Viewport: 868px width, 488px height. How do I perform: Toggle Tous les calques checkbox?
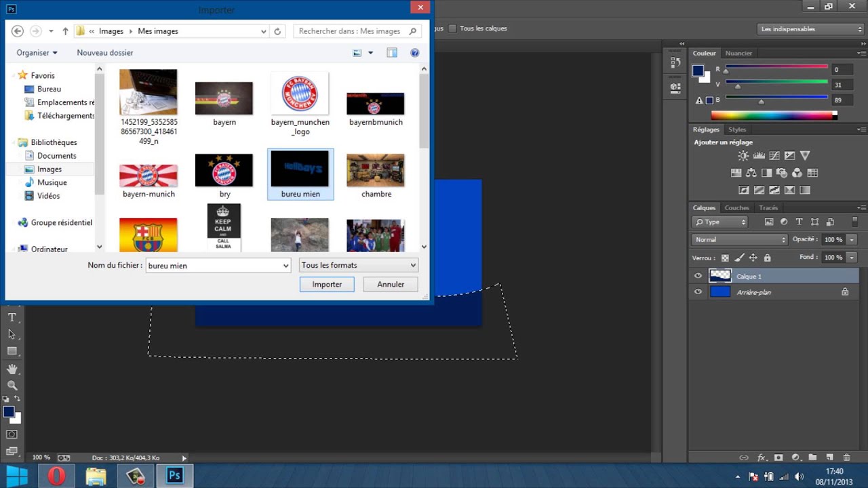pyautogui.click(x=452, y=28)
